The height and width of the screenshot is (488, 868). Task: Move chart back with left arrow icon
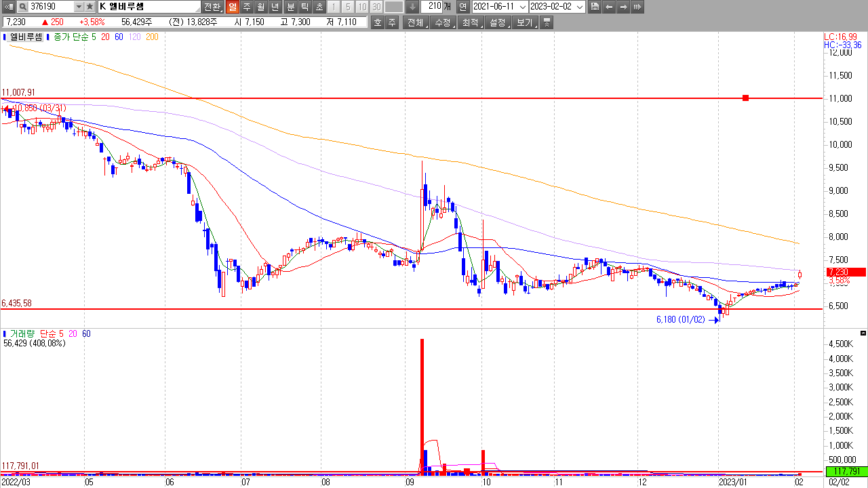[x=609, y=7]
